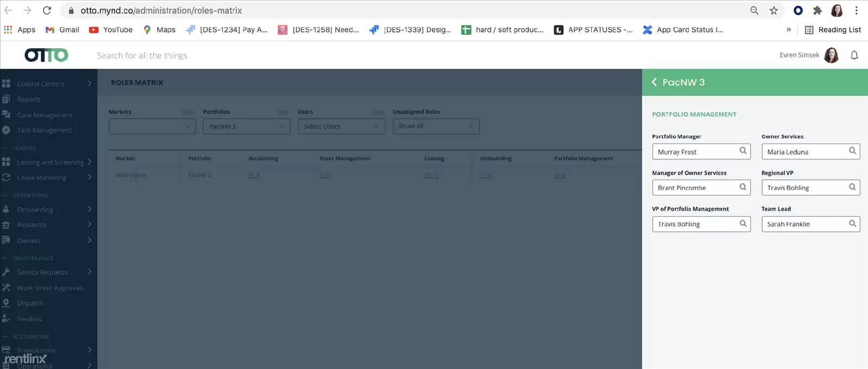Screen dimensions: 868x369
Task: Clear the Portfolios filter
Action: pyautogui.click(x=283, y=112)
